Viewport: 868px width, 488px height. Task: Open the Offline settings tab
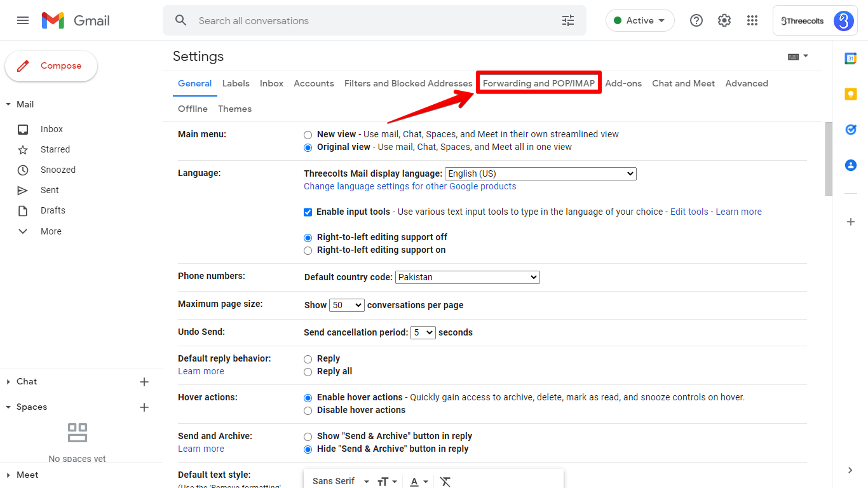click(193, 109)
